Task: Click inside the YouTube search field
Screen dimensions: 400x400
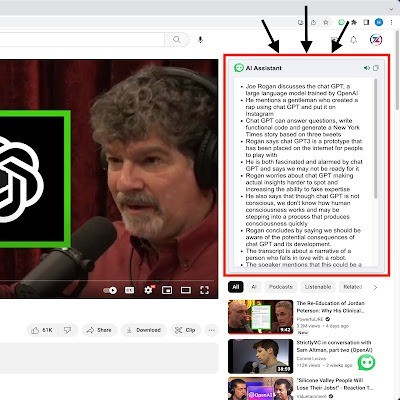Action: pos(82,40)
